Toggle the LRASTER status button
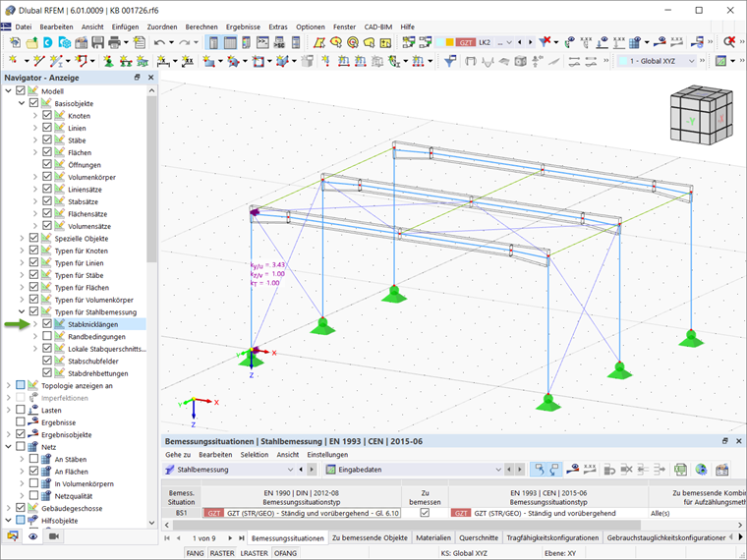Image resolution: width=747 pixels, height=560 pixels. coord(254,553)
